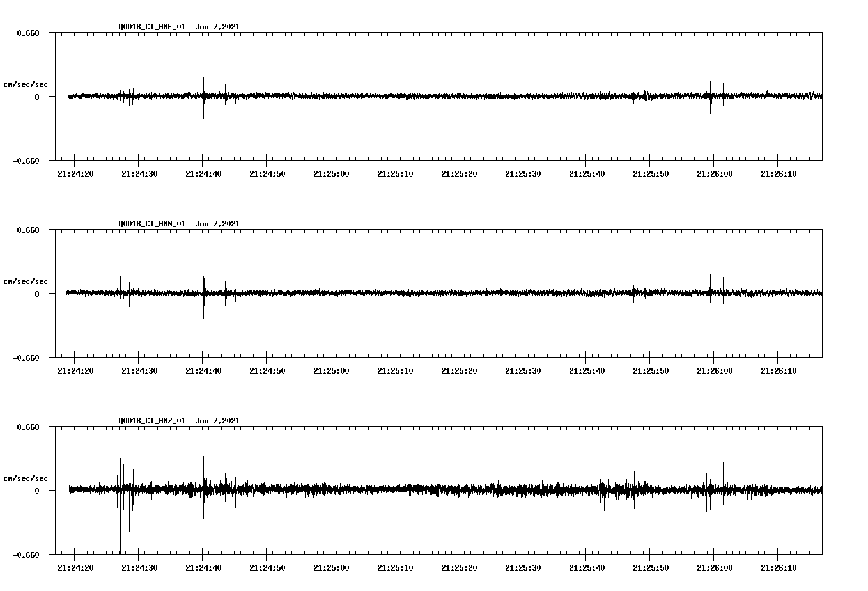Screen dimensions: 868x591
Task: Click time label 21:25:40 under HNE plot
Action: pyautogui.click(x=587, y=173)
